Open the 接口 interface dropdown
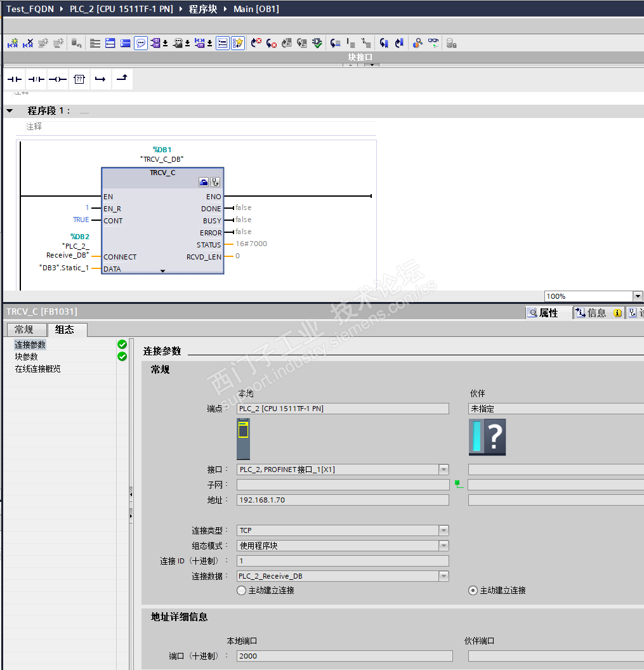Image resolution: width=644 pixels, height=670 pixels. [x=444, y=470]
